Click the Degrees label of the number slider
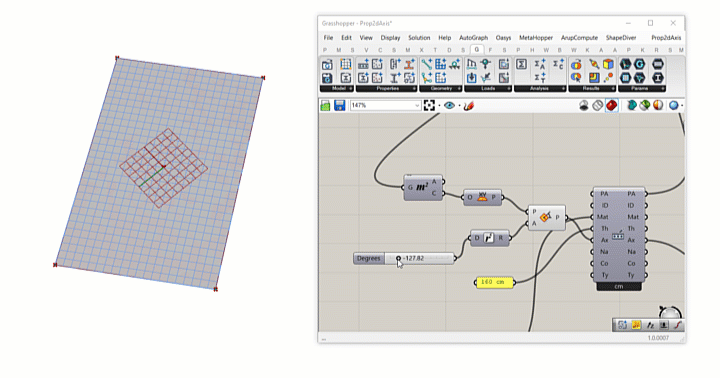720x378 pixels. coord(369,258)
